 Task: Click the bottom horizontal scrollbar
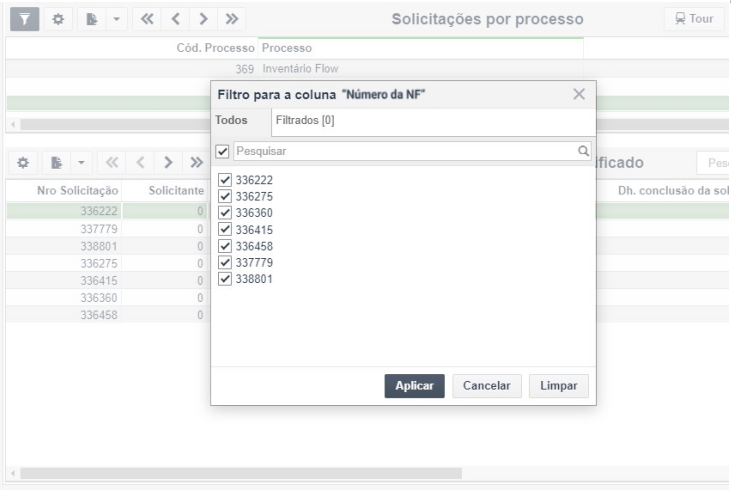pyautogui.click(x=241, y=474)
